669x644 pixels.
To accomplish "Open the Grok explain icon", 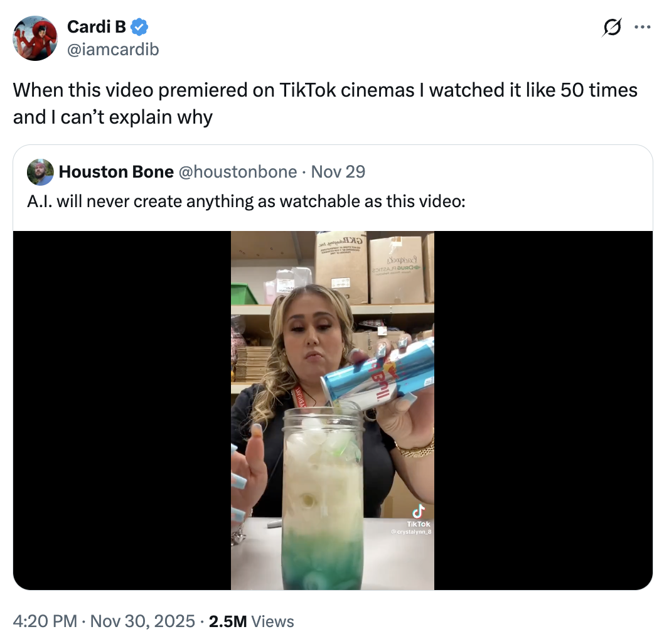I will click(x=613, y=27).
